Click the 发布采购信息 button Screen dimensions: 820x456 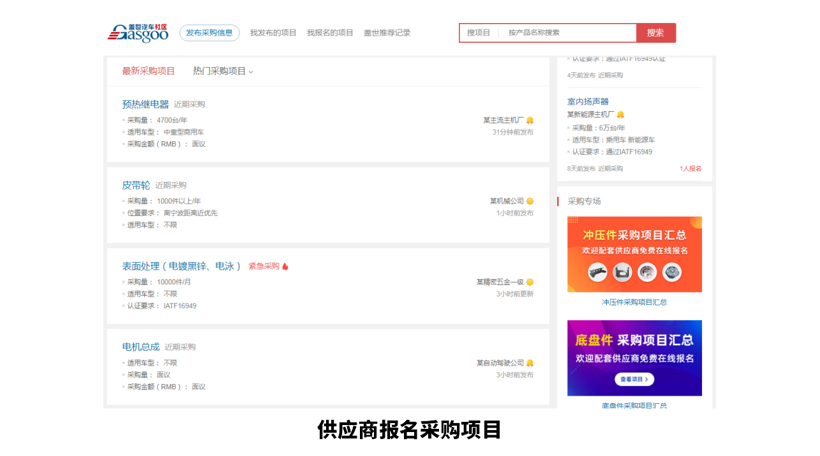(209, 33)
